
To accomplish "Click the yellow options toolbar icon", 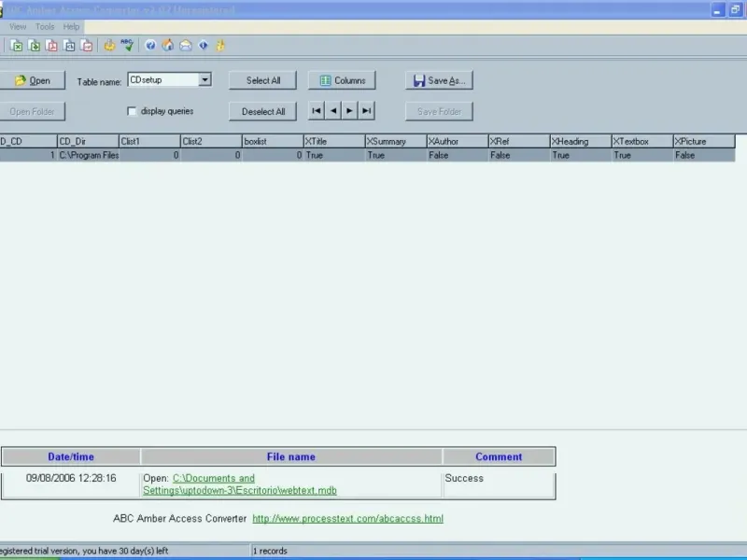I will point(109,45).
